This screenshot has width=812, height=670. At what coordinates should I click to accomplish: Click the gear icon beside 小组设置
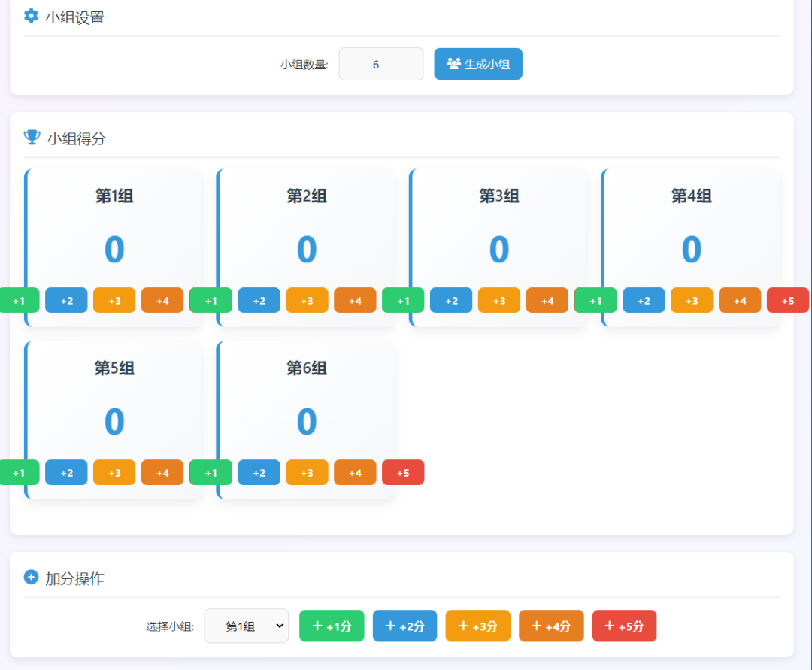click(x=30, y=16)
